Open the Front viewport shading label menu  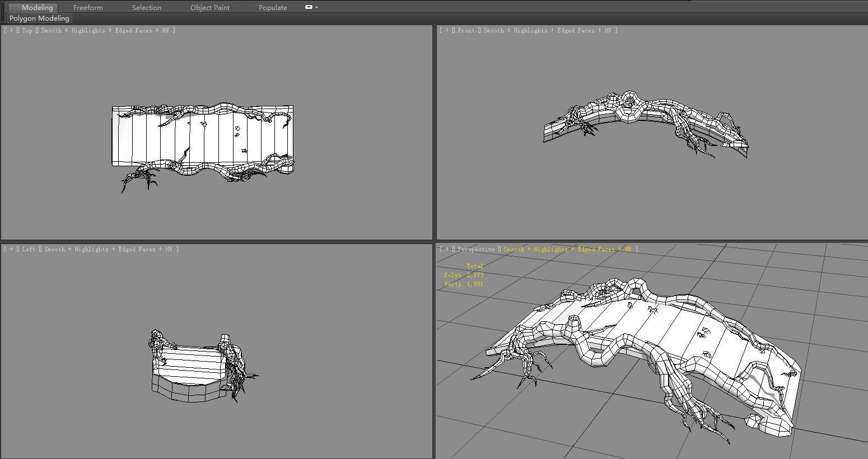pos(547,30)
